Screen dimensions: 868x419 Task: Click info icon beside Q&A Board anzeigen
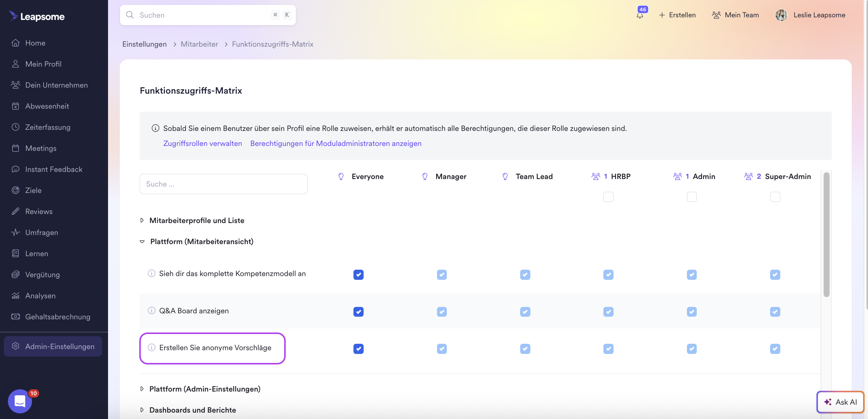[151, 311]
